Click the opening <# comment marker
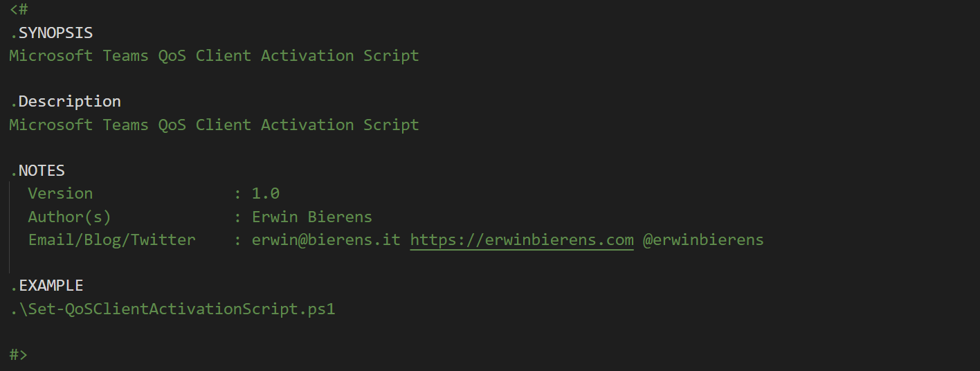Screen dimensions: 980x371 (19, 10)
